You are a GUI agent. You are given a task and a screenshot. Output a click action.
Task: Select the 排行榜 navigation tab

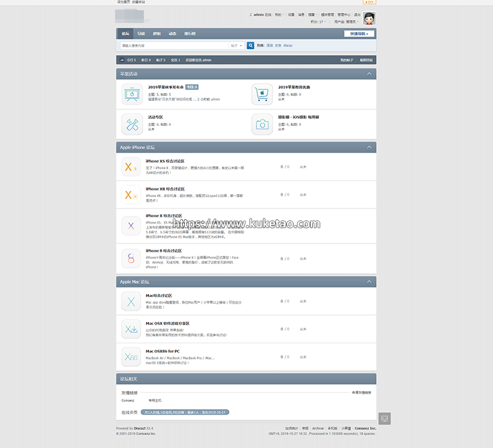click(x=190, y=34)
